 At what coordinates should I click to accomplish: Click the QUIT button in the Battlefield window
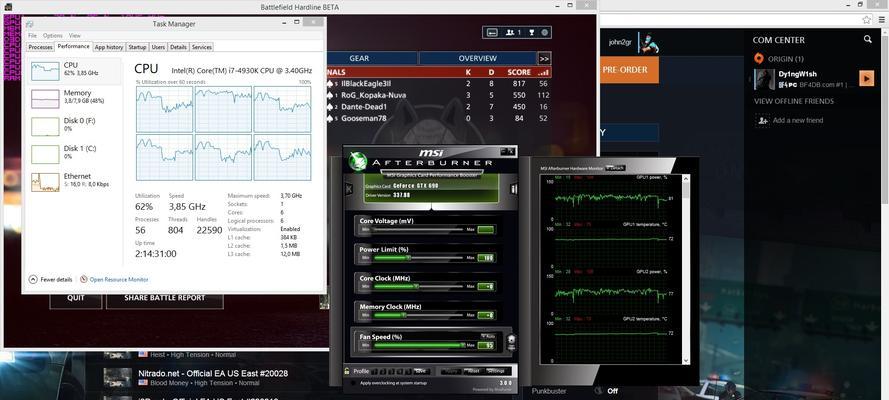(x=76, y=298)
